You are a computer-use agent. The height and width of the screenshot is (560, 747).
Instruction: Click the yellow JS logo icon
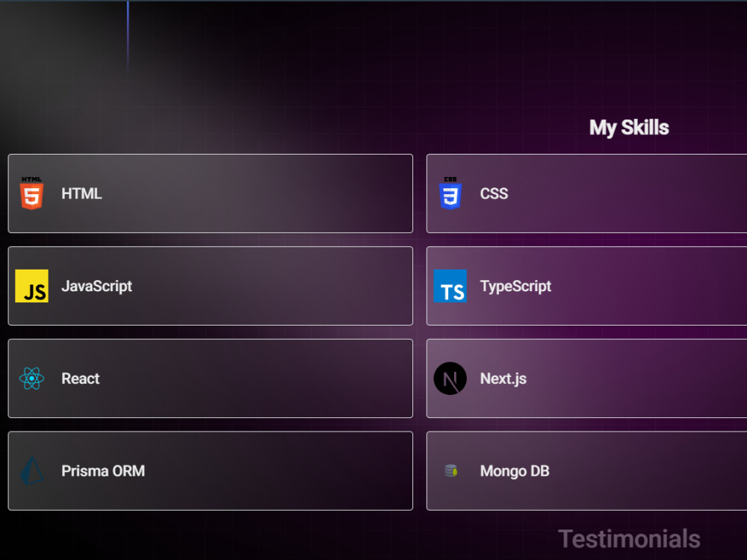32,286
